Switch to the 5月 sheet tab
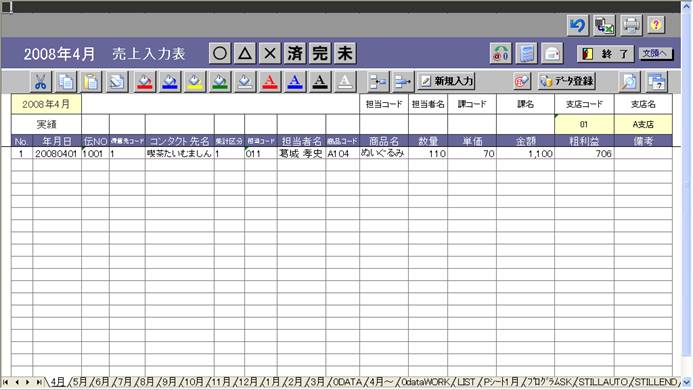Screen dimensions: 693x390 (x=80, y=382)
